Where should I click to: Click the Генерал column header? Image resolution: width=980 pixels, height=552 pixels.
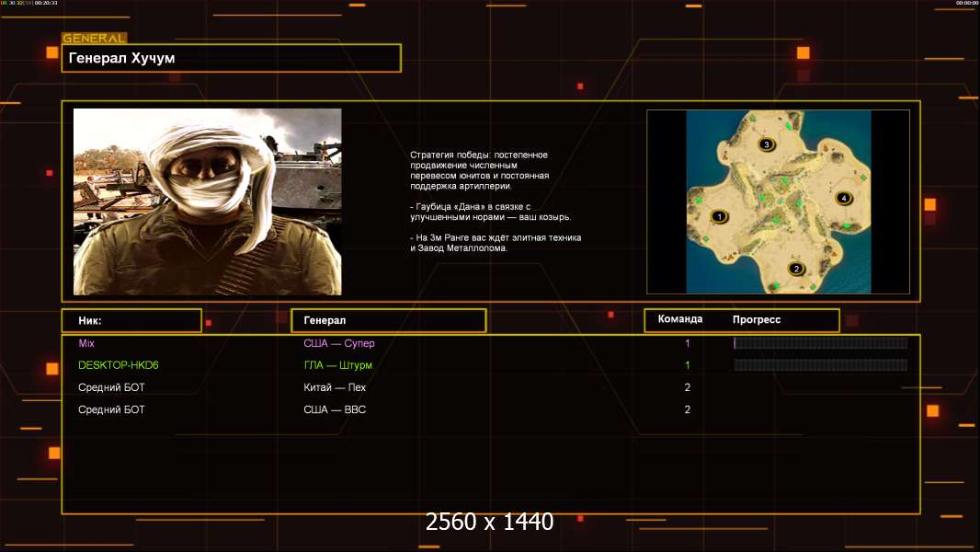388,320
